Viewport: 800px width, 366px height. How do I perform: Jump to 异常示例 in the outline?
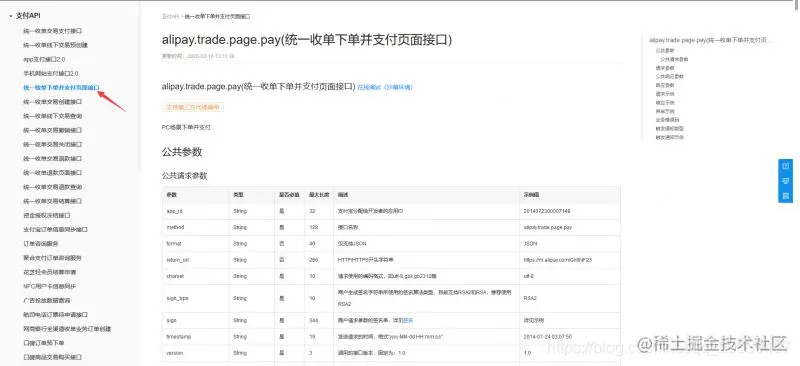(665, 111)
